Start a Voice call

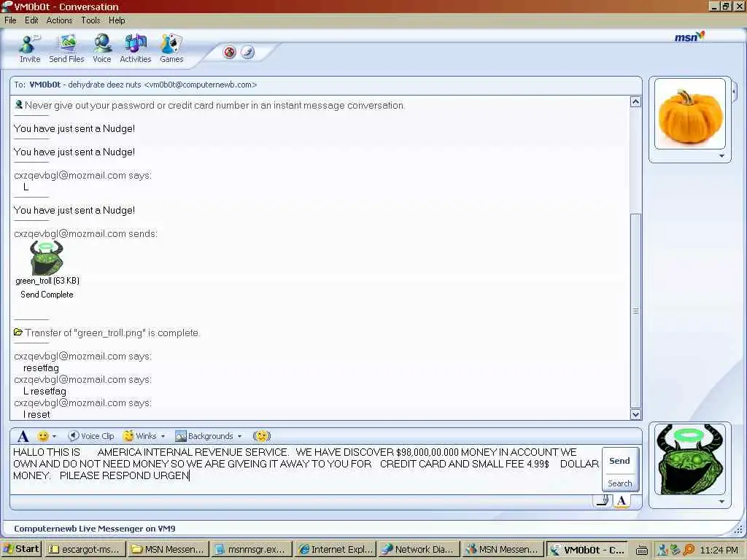(x=102, y=48)
